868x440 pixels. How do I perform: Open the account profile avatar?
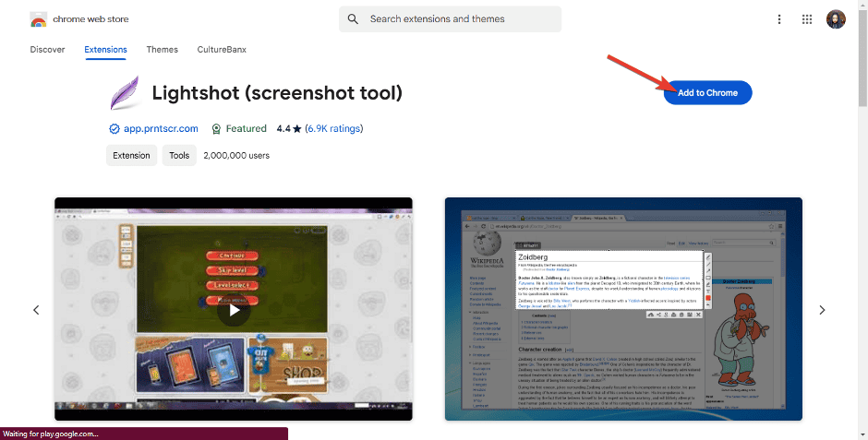[x=836, y=19]
